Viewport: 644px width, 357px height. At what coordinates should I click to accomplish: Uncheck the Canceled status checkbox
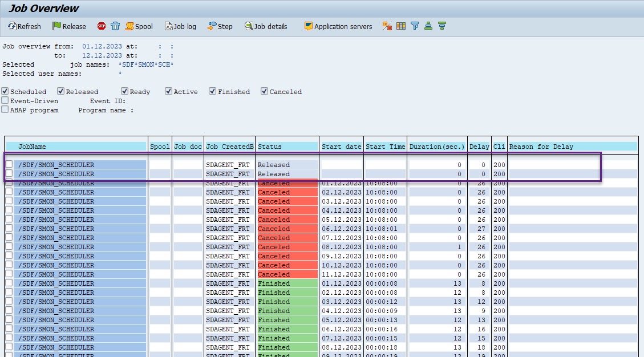tap(264, 91)
